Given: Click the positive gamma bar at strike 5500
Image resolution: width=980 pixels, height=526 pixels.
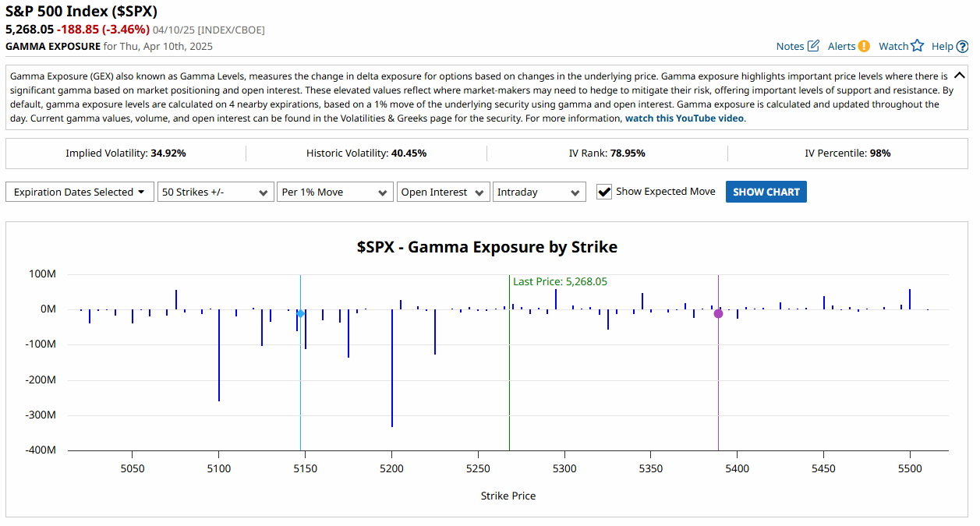Looking at the screenshot, I should click(x=910, y=299).
